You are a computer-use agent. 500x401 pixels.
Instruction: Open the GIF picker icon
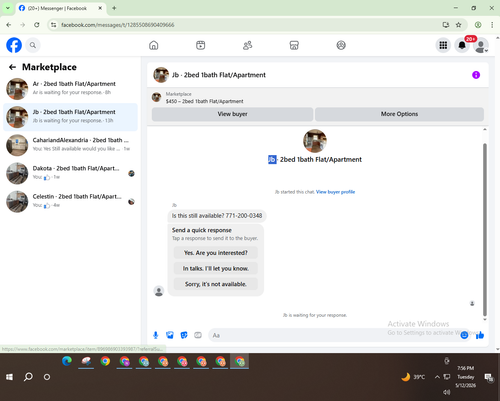pyautogui.click(x=198, y=335)
